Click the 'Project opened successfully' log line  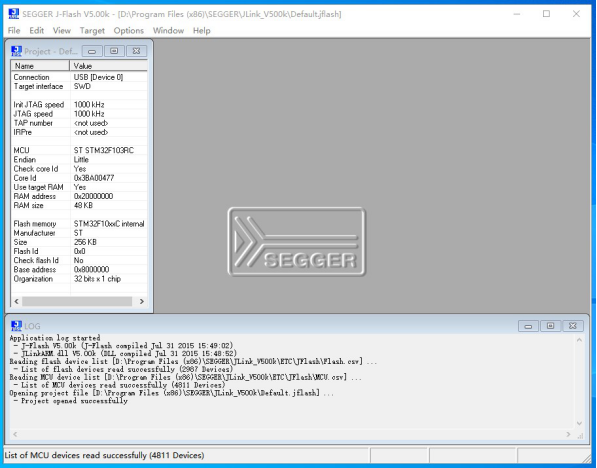70,401
